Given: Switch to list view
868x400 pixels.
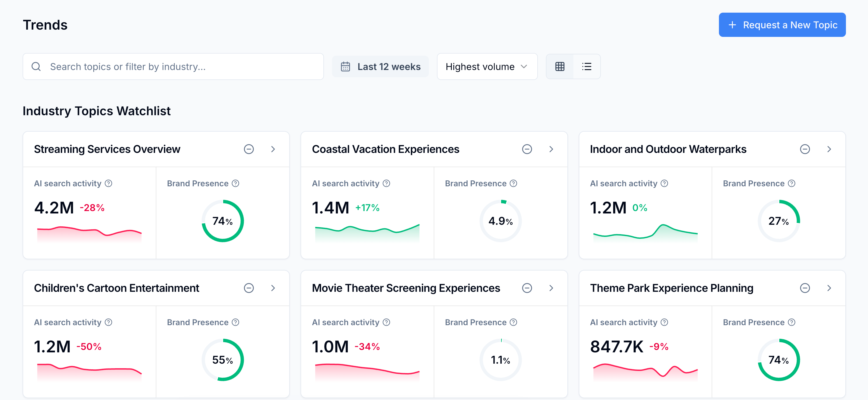Looking at the screenshot, I should (x=587, y=66).
